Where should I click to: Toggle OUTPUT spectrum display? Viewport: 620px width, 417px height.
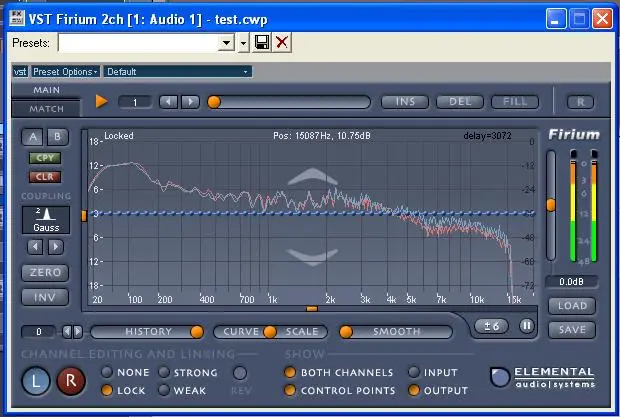coord(414,391)
